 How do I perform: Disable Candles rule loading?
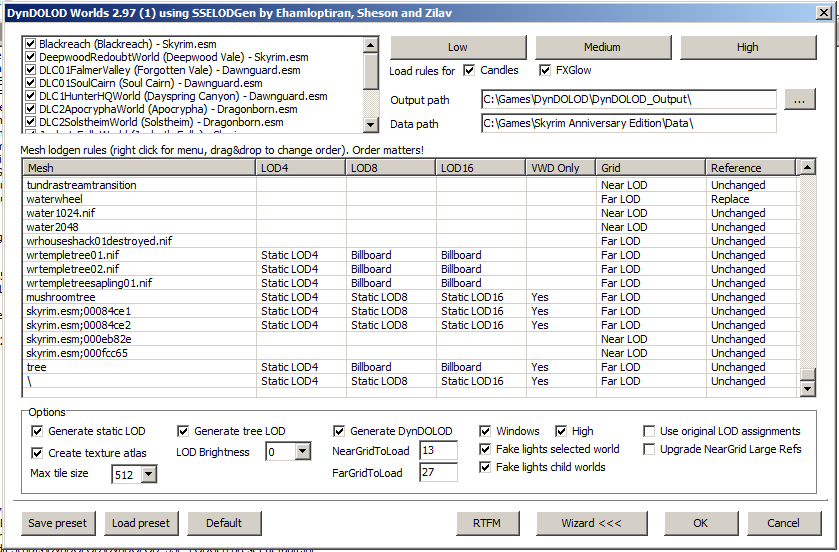tap(469, 70)
